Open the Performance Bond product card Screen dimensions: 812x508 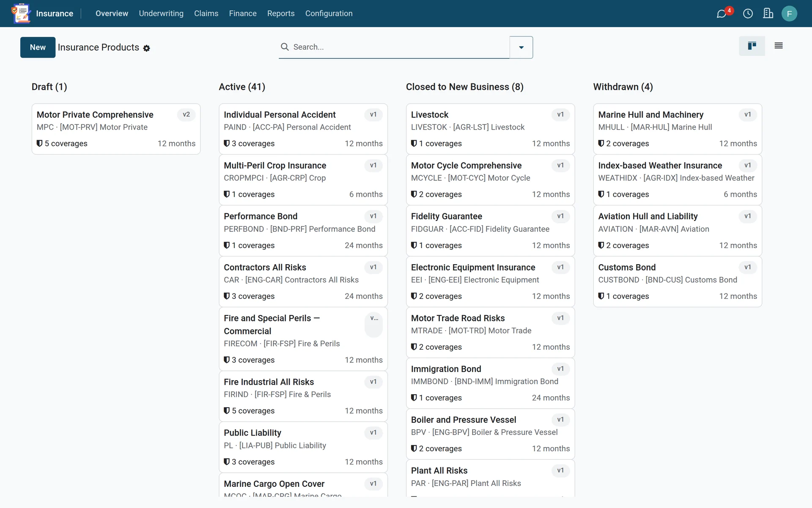coord(303,231)
